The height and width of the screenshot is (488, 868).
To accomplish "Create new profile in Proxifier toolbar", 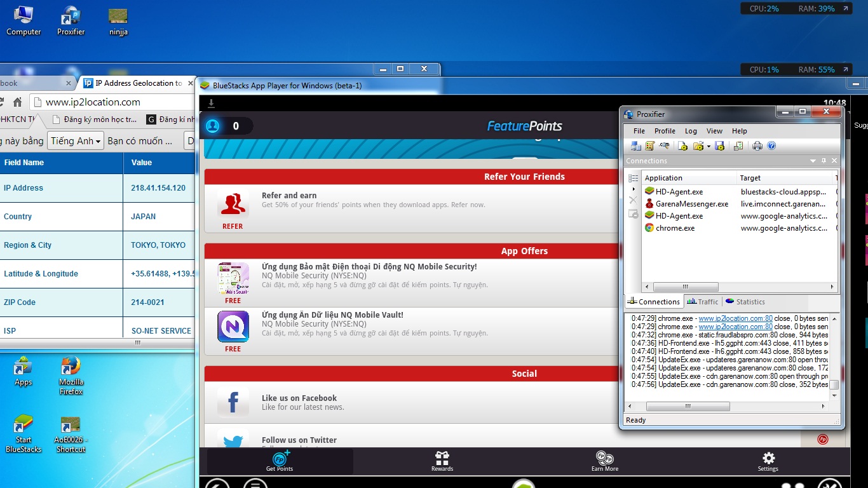I will 683,146.
